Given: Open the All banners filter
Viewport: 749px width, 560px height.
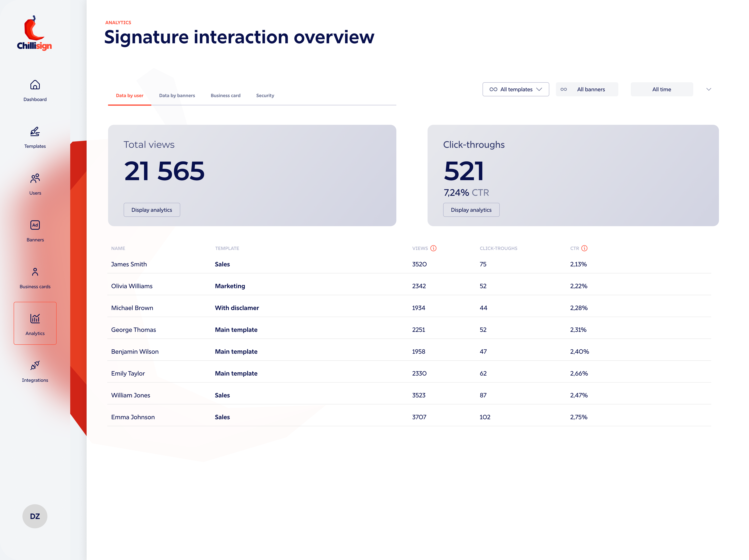Looking at the screenshot, I should point(587,89).
